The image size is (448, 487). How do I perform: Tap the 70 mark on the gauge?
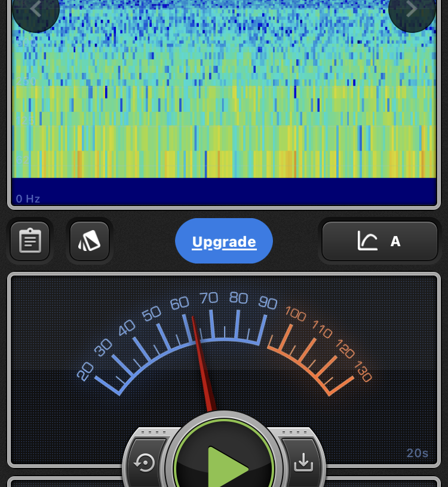[x=209, y=298]
